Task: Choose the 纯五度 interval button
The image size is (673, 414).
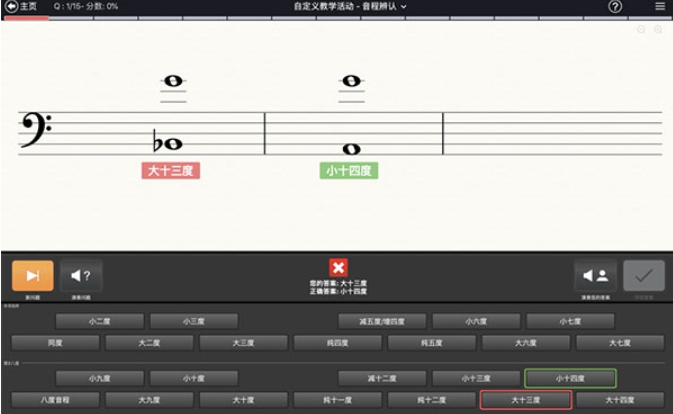Action: pyautogui.click(x=432, y=343)
